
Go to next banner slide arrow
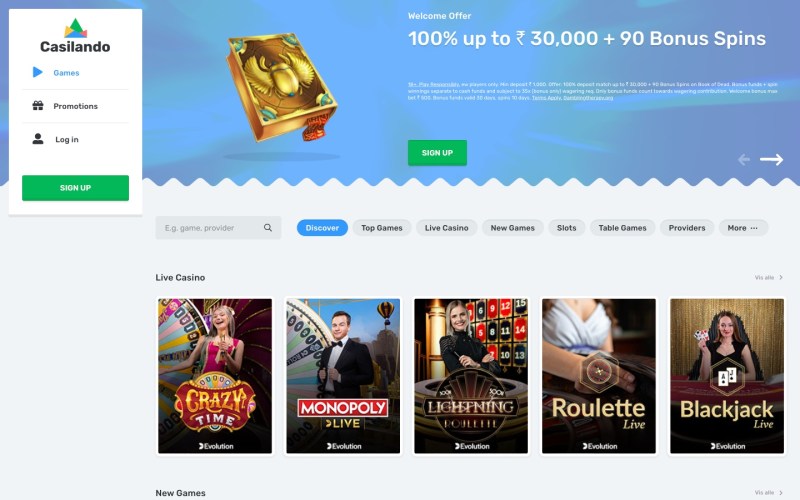[x=771, y=160]
